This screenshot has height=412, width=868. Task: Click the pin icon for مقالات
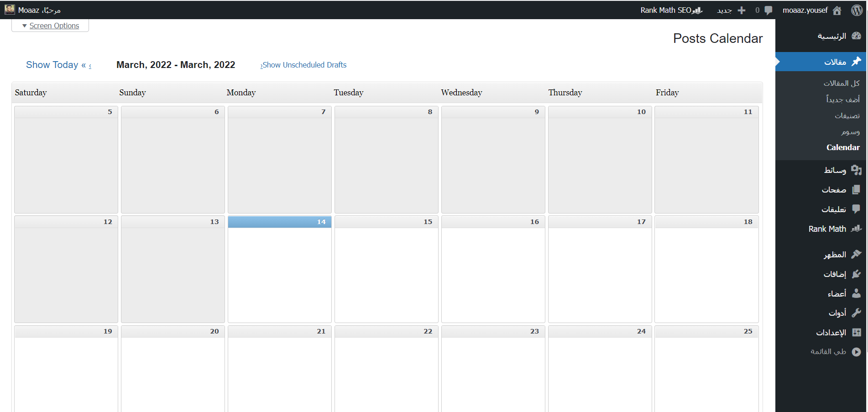point(857,61)
